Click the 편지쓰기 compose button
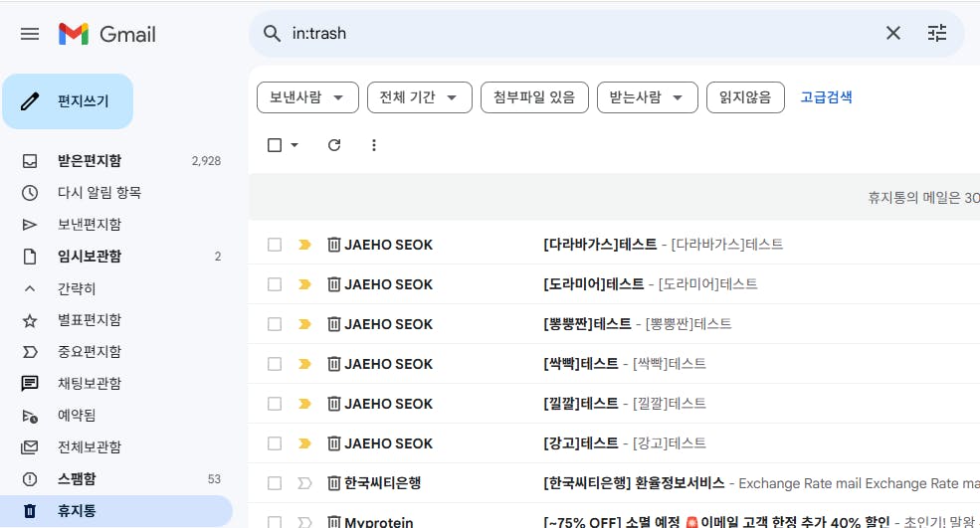 (x=68, y=101)
